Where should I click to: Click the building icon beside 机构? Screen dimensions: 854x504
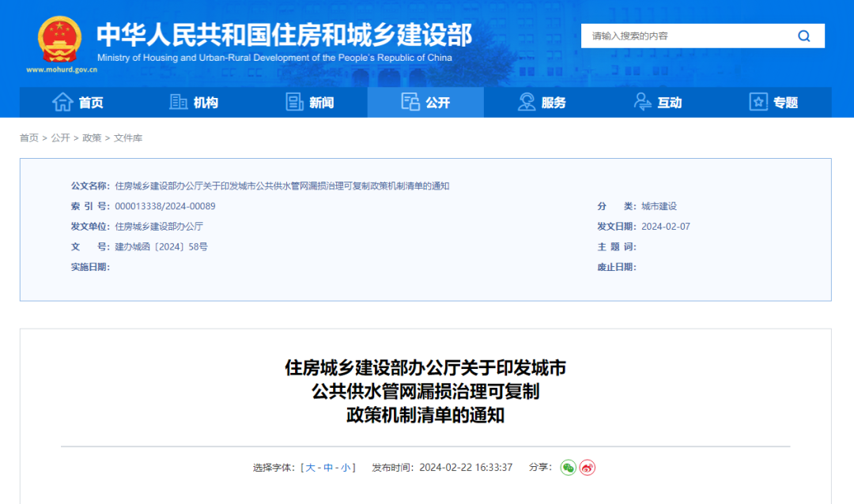point(178,102)
